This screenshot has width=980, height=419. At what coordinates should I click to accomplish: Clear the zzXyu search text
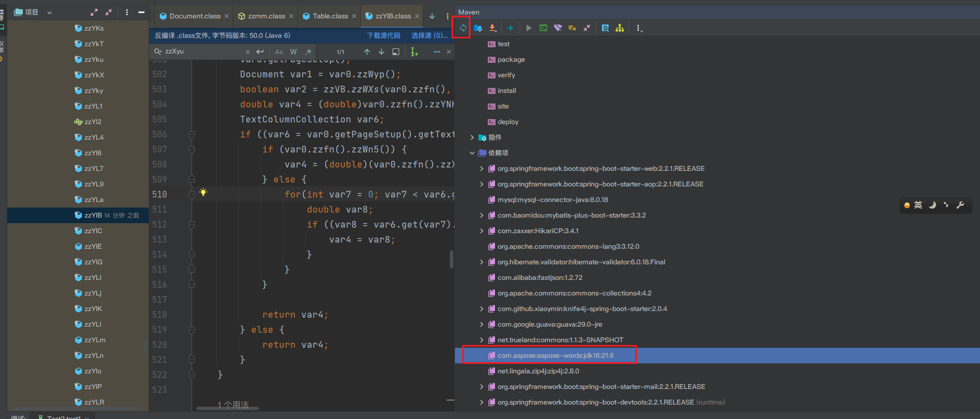248,52
